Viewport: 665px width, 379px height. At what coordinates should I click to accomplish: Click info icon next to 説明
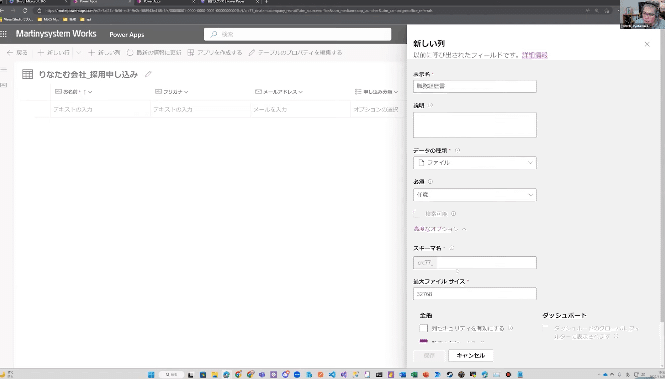pos(430,105)
